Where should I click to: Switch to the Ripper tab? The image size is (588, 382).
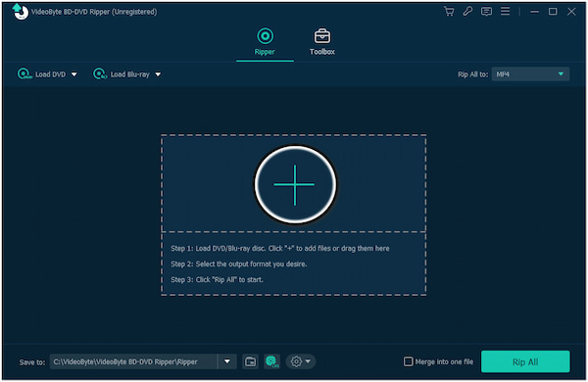(x=265, y=42)
